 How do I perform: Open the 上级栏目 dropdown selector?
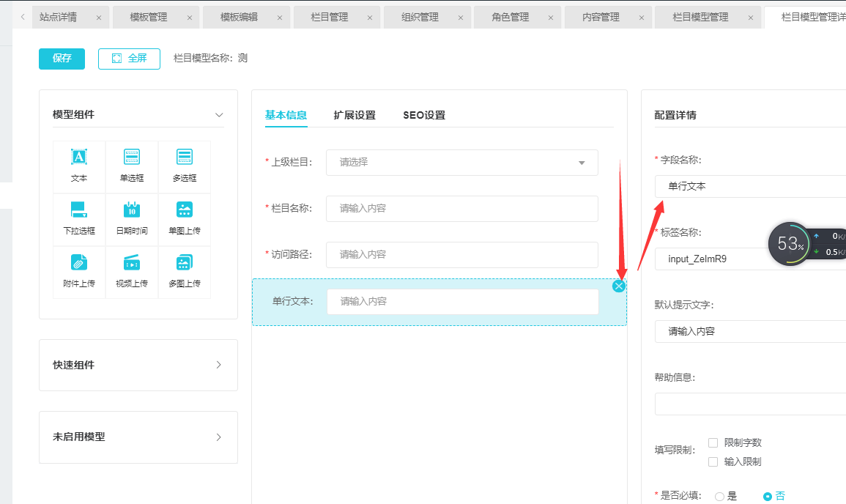tap(461, 163)
